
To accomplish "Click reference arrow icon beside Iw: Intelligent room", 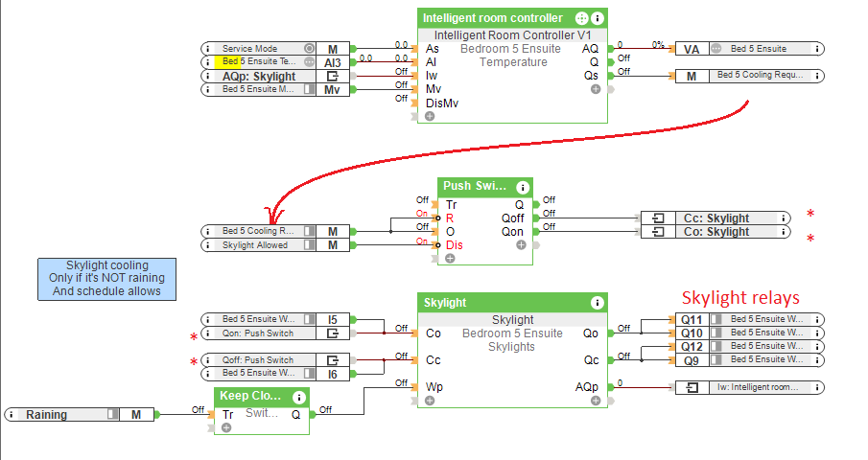I will click(x=692, y=387).
